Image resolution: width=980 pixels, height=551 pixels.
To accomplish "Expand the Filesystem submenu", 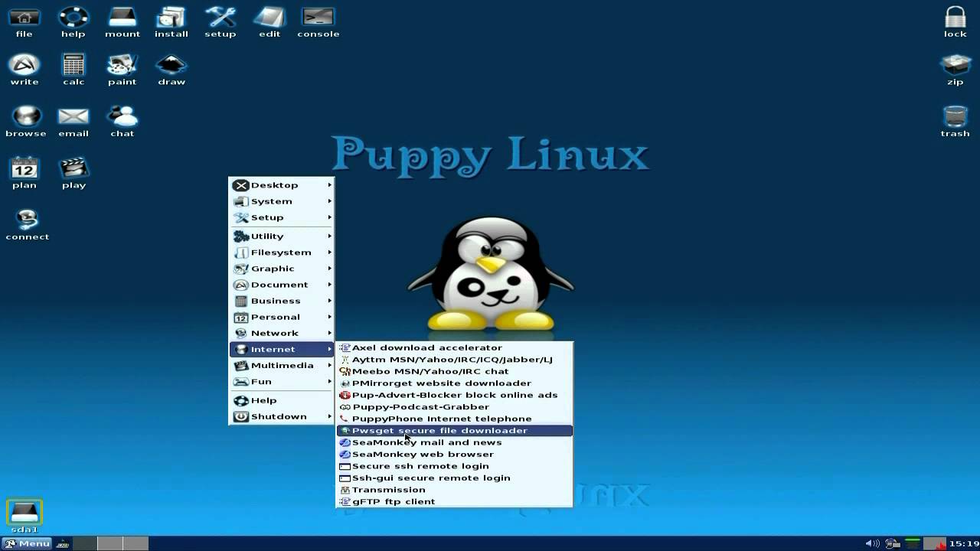I will click(282, 253).
